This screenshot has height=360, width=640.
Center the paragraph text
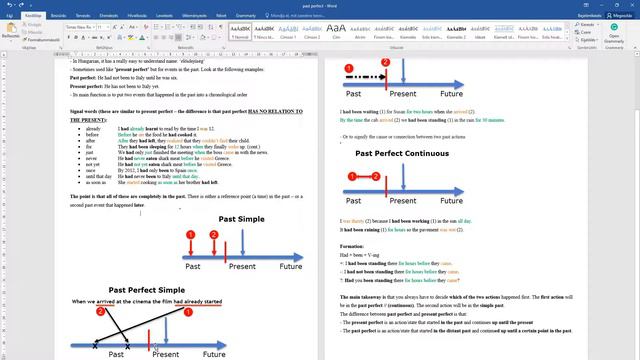(x=163, y=38)
